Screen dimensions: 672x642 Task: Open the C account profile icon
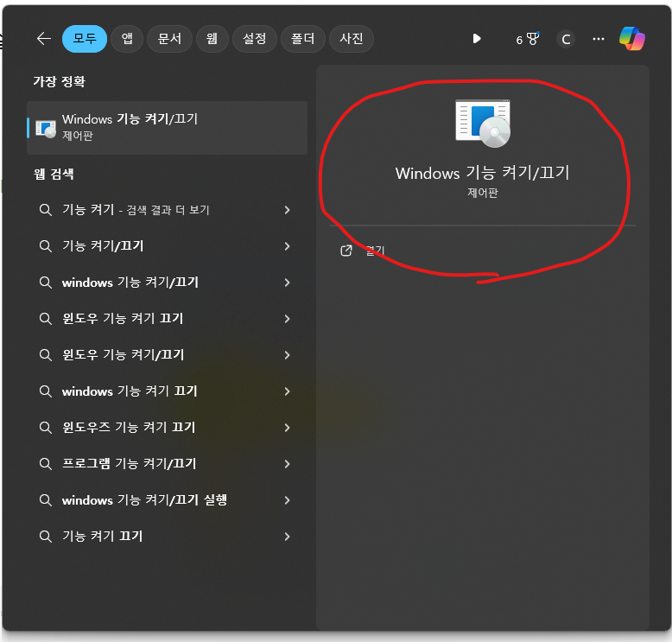[x=566, y=39]
